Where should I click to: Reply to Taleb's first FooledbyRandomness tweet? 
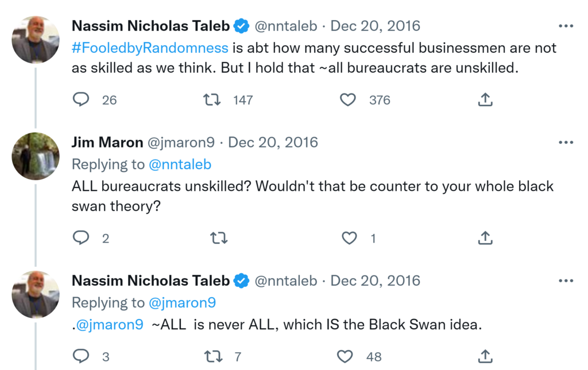pyautogui.click(x=81, y=100)
